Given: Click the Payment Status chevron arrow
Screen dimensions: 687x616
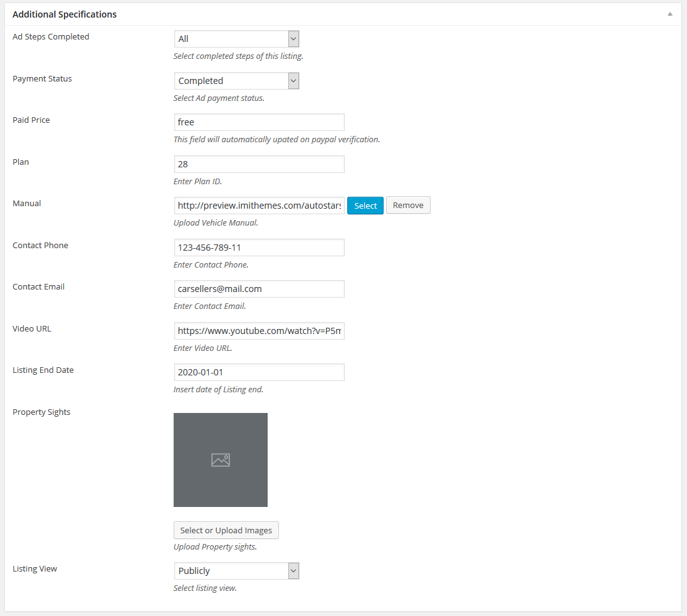Looking at the screenshot, I should tap(293, 81).
